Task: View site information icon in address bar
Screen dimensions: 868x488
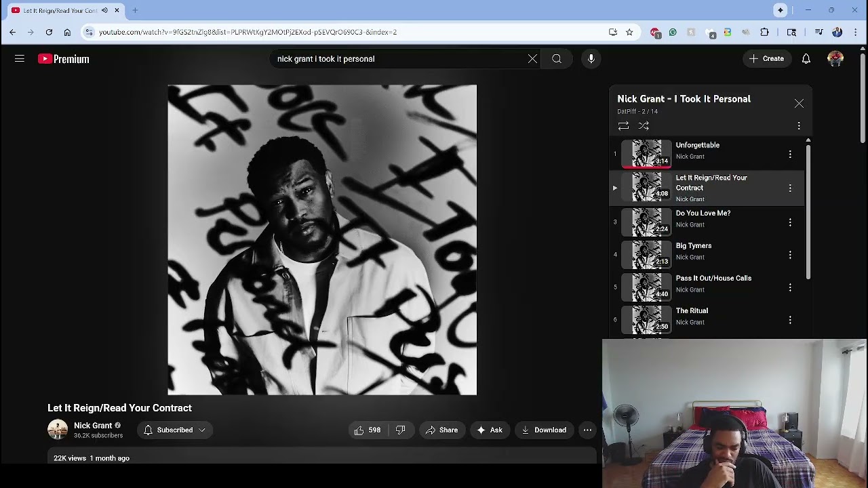Action: [x=89, y=32]
